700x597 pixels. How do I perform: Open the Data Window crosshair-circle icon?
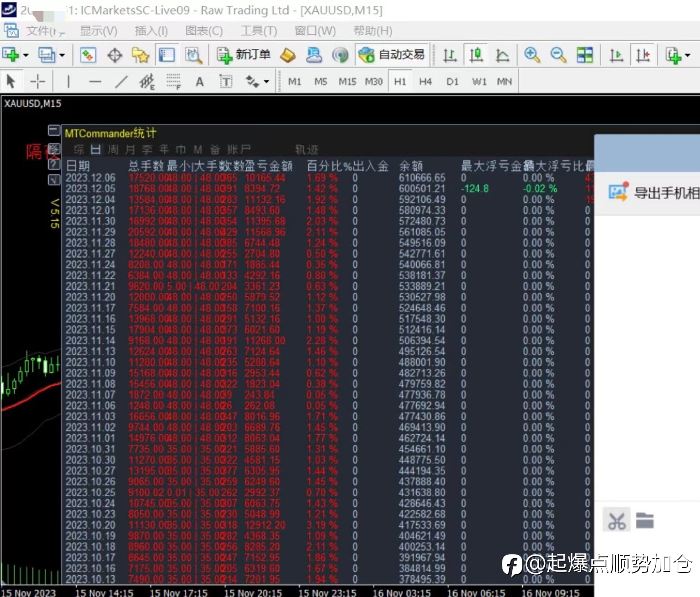point(115,56)
